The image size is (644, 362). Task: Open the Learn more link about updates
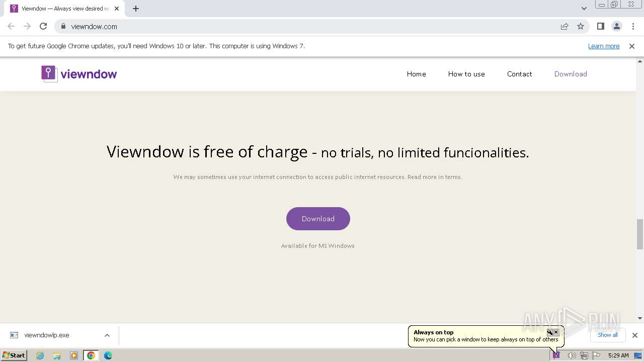(604, 46)
